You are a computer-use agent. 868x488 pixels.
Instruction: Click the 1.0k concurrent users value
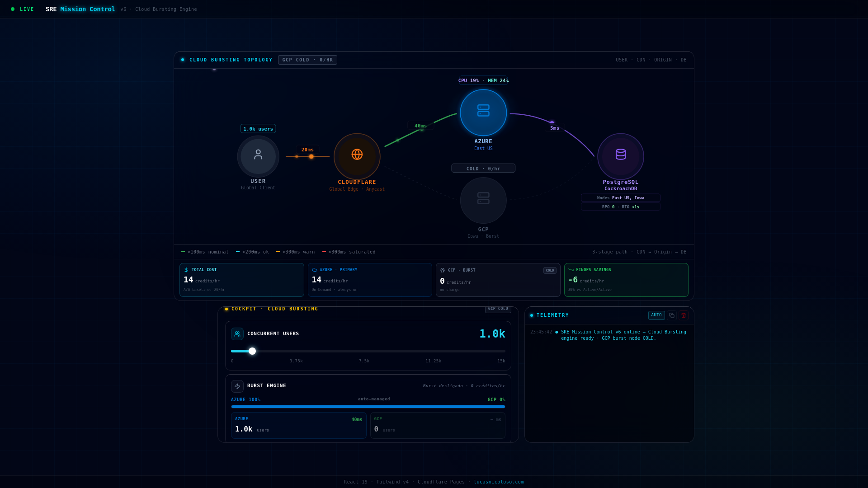[x=492, y=334]
